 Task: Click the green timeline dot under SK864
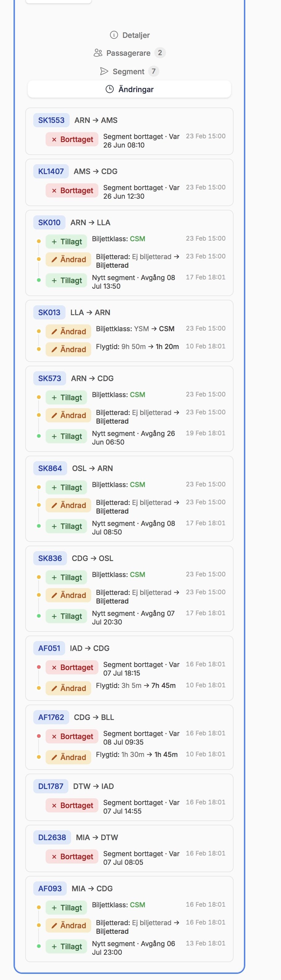click(x=39, y=526)
